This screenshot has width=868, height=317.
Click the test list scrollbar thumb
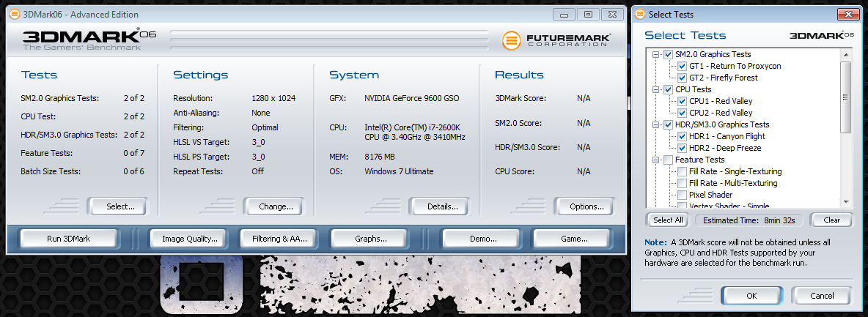click(x=845, y=97)
